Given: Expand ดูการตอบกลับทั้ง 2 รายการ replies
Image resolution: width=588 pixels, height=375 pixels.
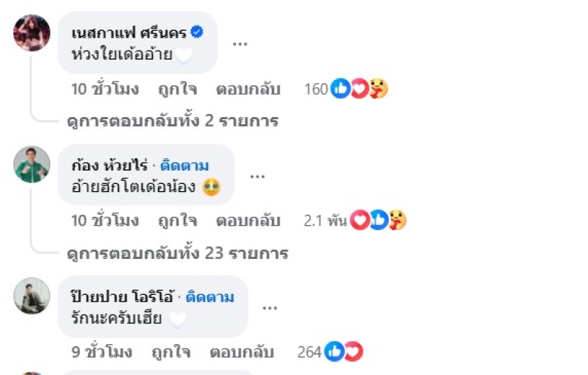Looking at the screenshot, I should coord(172,121).
